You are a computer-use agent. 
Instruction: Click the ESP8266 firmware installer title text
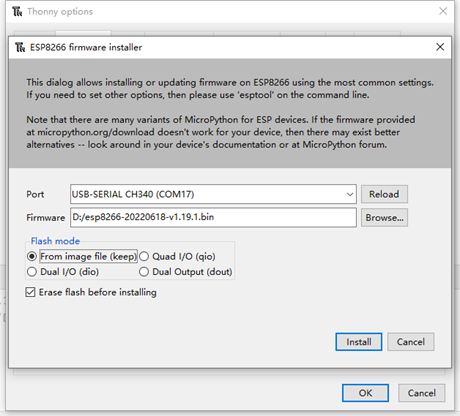pos(86,47)
